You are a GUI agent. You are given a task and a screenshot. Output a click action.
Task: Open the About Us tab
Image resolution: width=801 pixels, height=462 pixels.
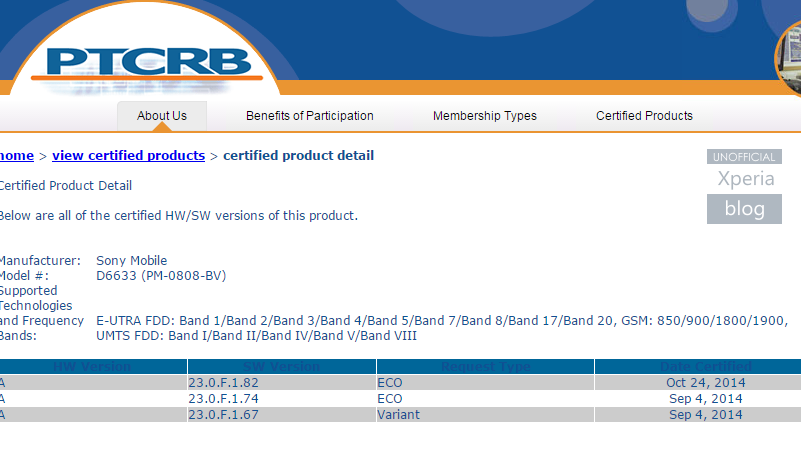click(x=162, y=116)
